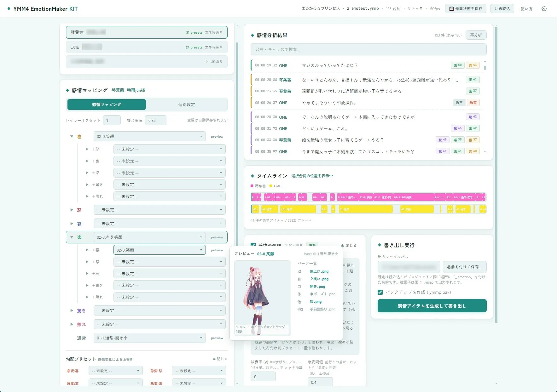557x392 pixels.
Task: Select the ОИЕ character card with 24 presets
Action: coord(147,47)
